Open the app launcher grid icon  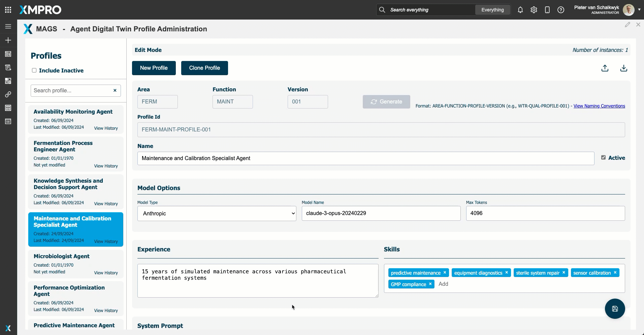8,10
